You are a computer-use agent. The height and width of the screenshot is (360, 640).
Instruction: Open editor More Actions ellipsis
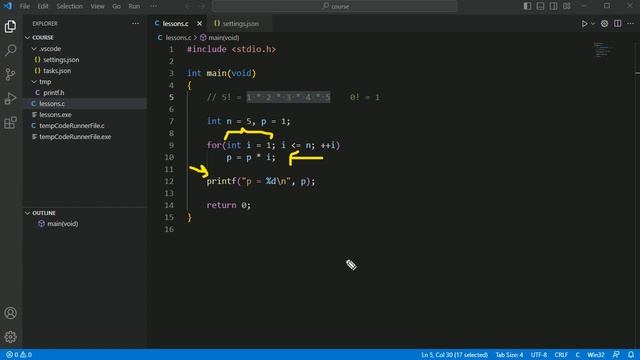pos(631,24)
